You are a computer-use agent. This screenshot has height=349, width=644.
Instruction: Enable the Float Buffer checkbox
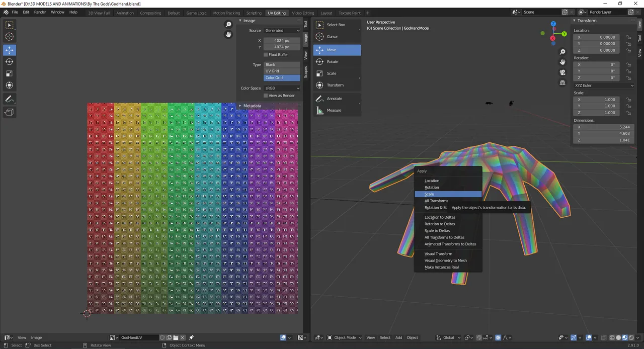click(266, 54)
